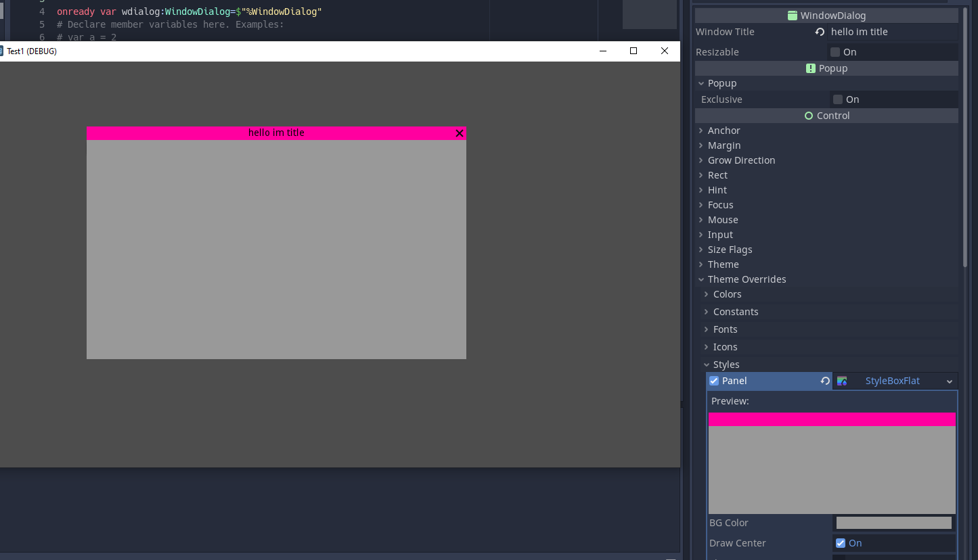Open the StyleBoxFlat dropdown arrow

[949, 381]
